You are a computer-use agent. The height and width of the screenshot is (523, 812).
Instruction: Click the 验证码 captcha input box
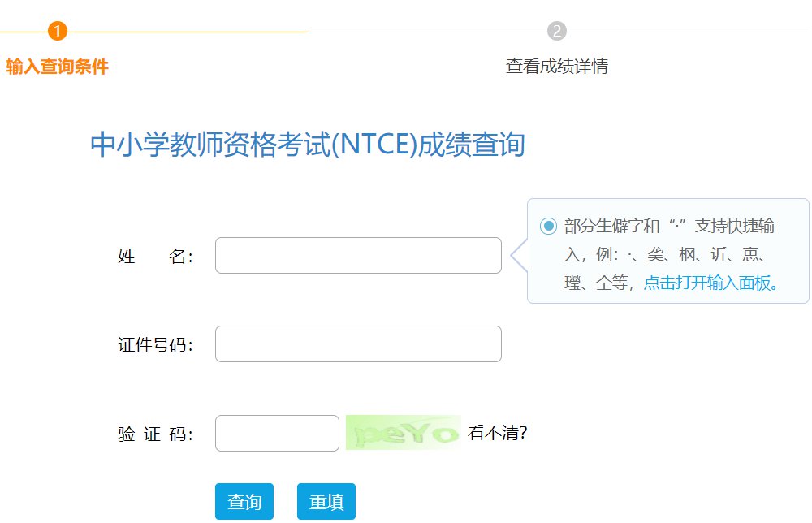tap(277, 434)
